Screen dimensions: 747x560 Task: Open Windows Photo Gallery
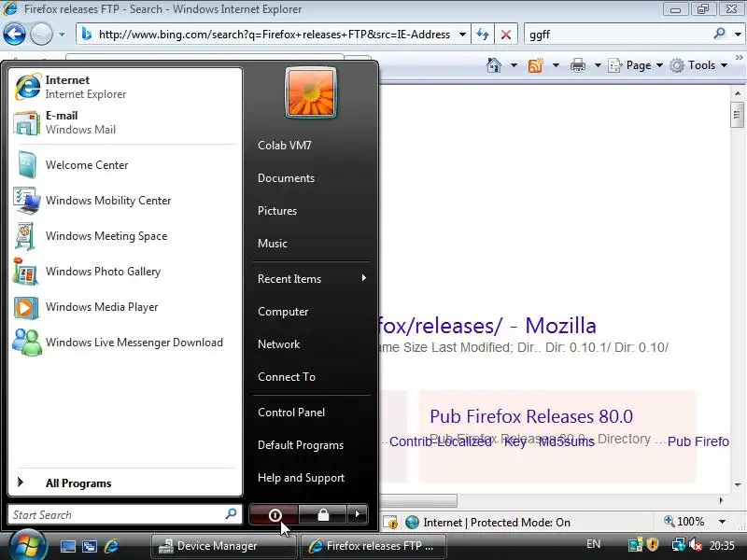pyautogui.click(x=125, y=272)
